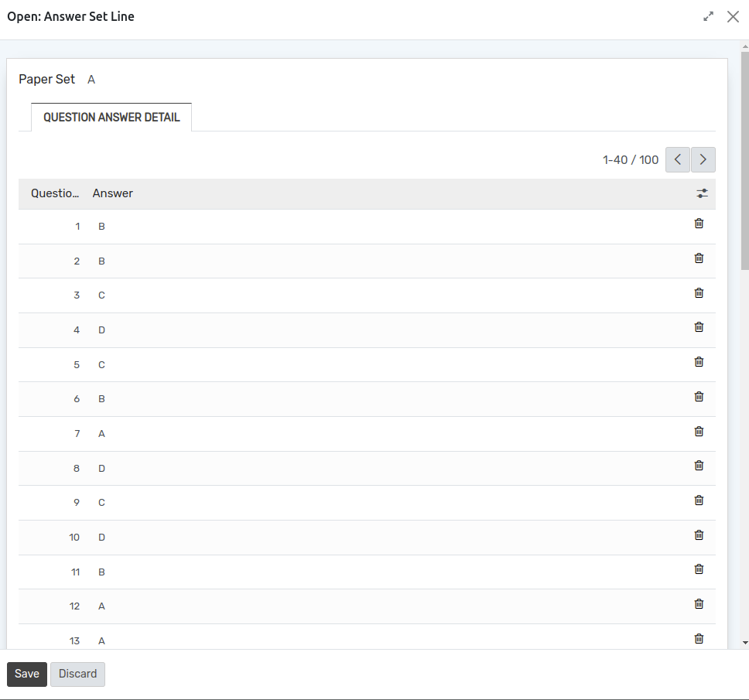Delete the row for question 4
Screen dimensions: 749x700
pos(699,327)
